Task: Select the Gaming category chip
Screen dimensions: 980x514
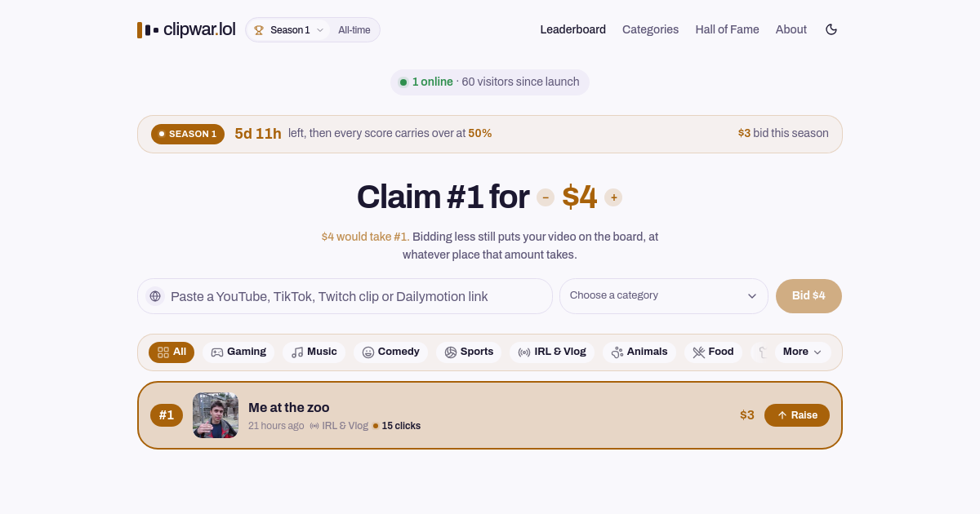Action: (x=238, y=352)
